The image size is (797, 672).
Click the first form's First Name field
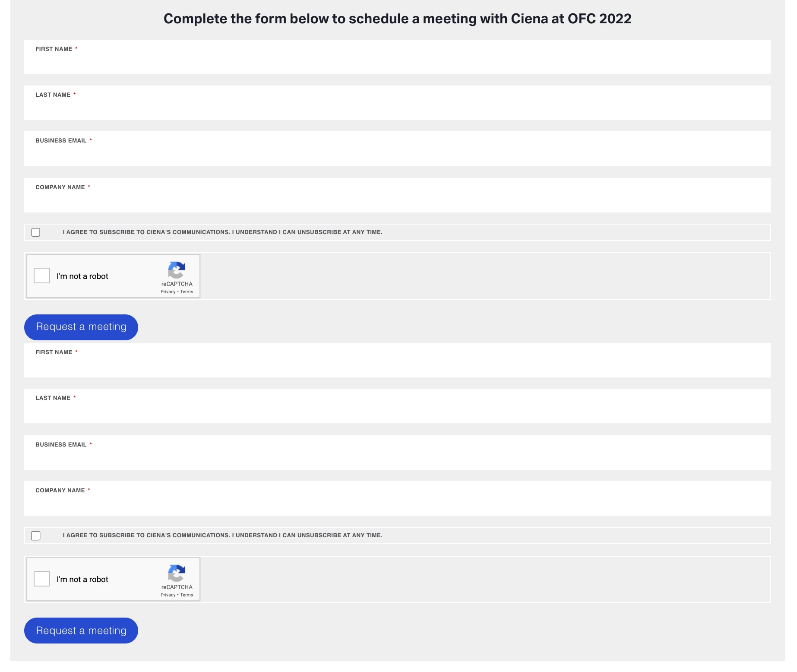[397, 57]
